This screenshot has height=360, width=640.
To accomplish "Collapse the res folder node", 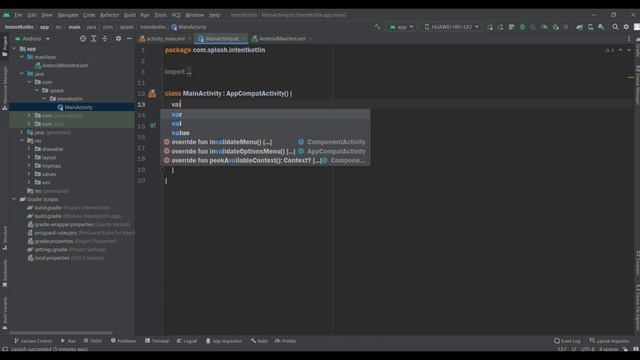I will (22, 140).
